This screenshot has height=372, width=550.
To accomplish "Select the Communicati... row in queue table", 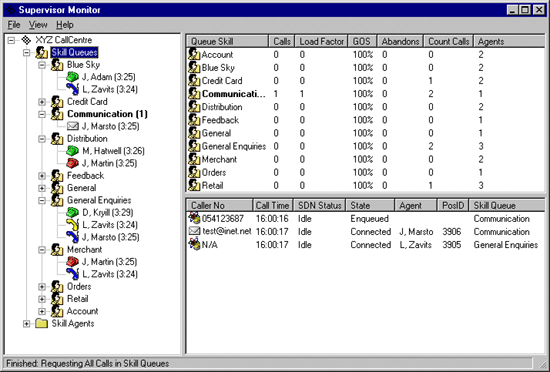I will click(x=365, y=94).
